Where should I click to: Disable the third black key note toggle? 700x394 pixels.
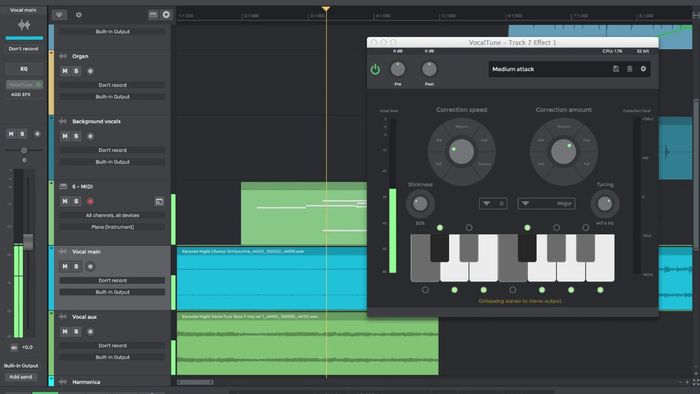[527, 228]
